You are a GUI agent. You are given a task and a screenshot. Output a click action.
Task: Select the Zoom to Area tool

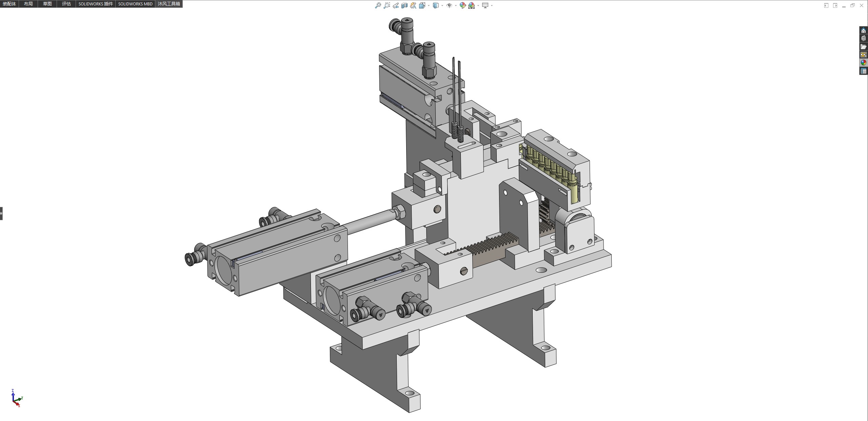[387, 5]
